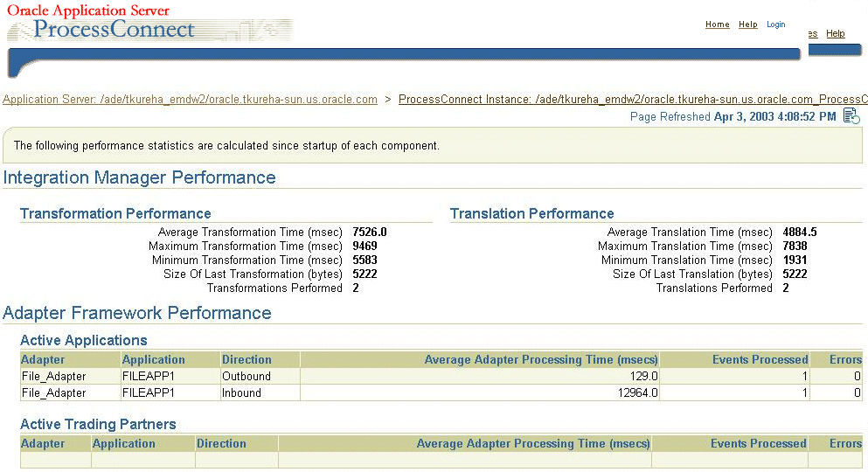Click the Average Transformation Time value 7526.0
This screenshot has height=472, width=868.
point(369,233)
